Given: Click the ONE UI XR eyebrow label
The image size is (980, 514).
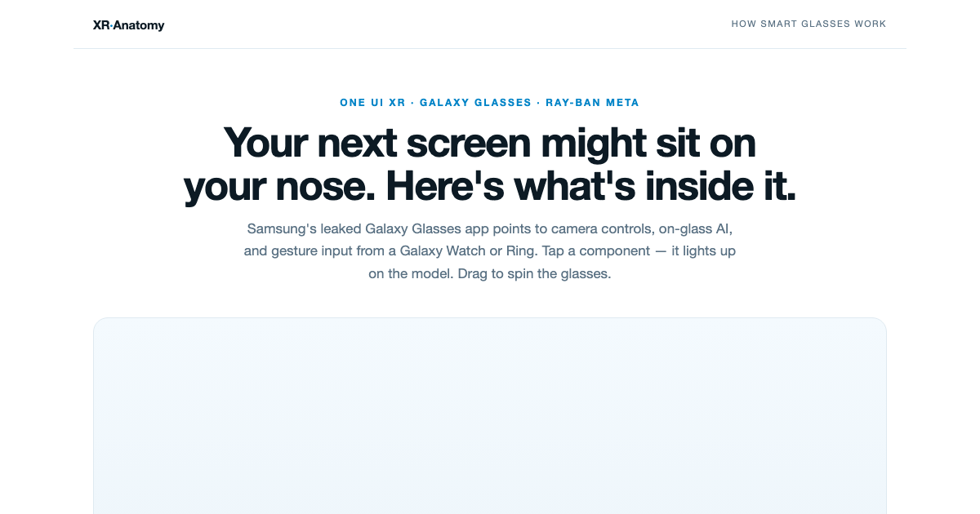Looking at the screenshot, I should pyautogui.click(x=372, y=103).
